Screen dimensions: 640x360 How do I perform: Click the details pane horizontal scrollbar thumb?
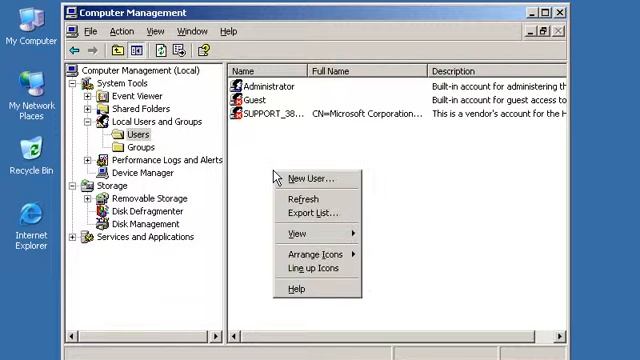pos(387,337)
